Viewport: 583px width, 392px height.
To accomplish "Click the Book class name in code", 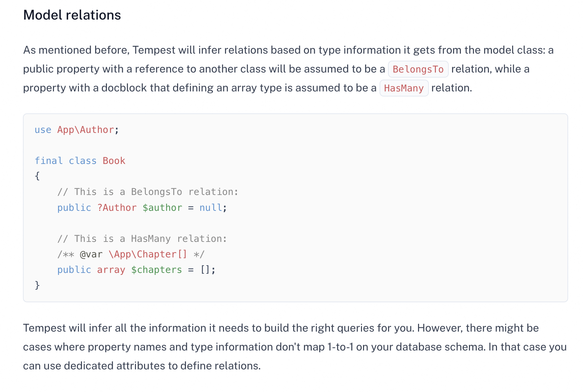I will click(x=114, y=161).
